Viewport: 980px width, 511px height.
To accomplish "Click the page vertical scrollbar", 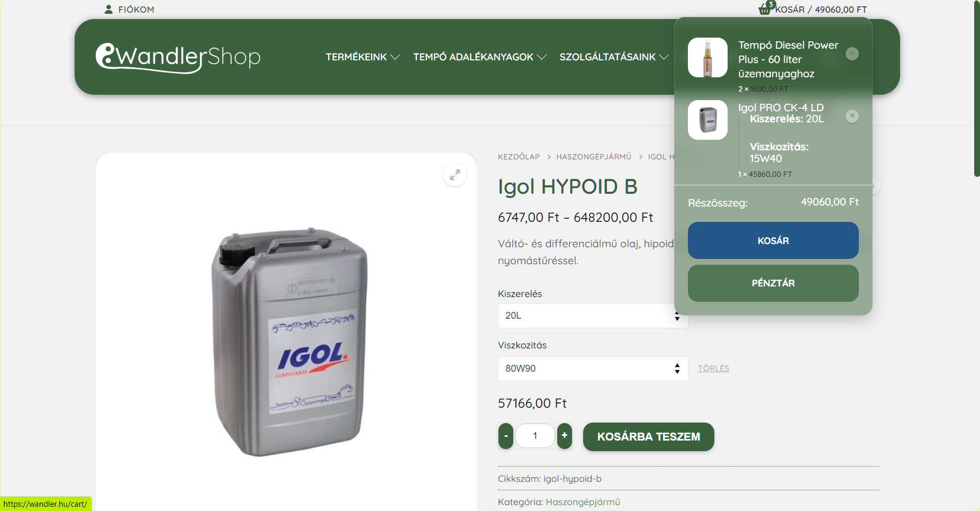I will pyautogui.click(x=976, y=88).
